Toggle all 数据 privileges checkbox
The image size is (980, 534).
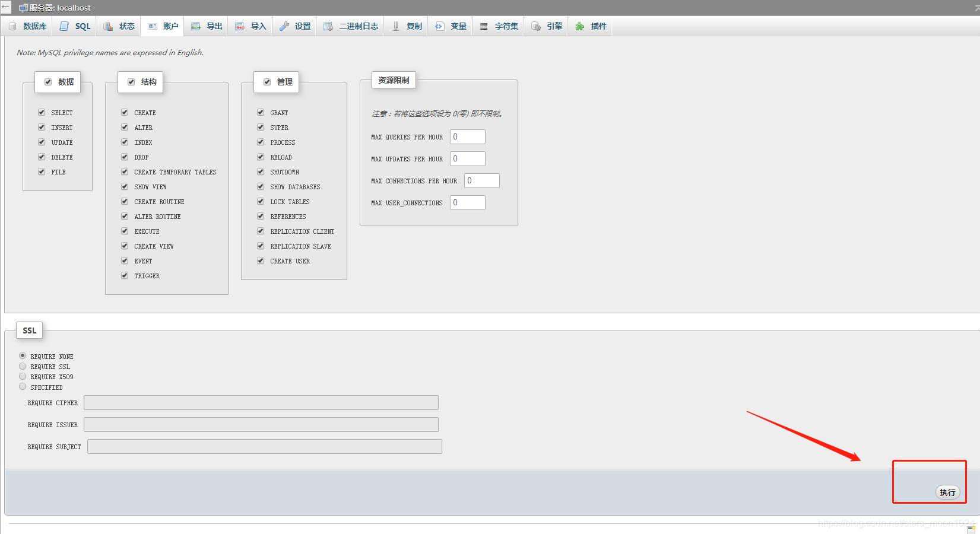tap(48, 82)
